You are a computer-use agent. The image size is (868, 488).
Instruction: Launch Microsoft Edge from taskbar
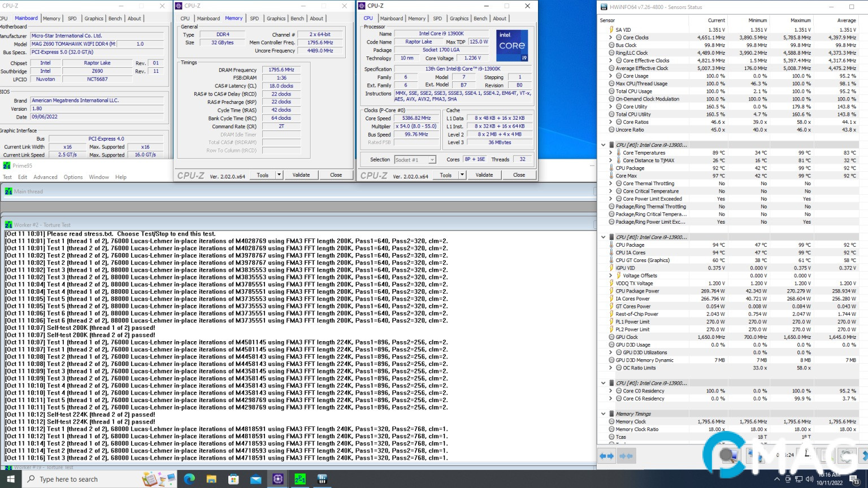pos(189,479)
